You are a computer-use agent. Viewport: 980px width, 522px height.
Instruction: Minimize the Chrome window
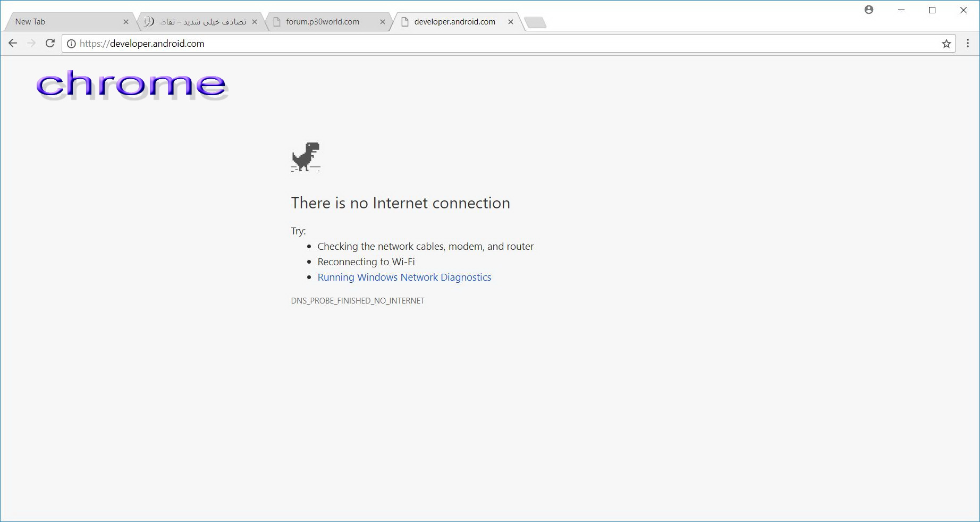(901, 10)
